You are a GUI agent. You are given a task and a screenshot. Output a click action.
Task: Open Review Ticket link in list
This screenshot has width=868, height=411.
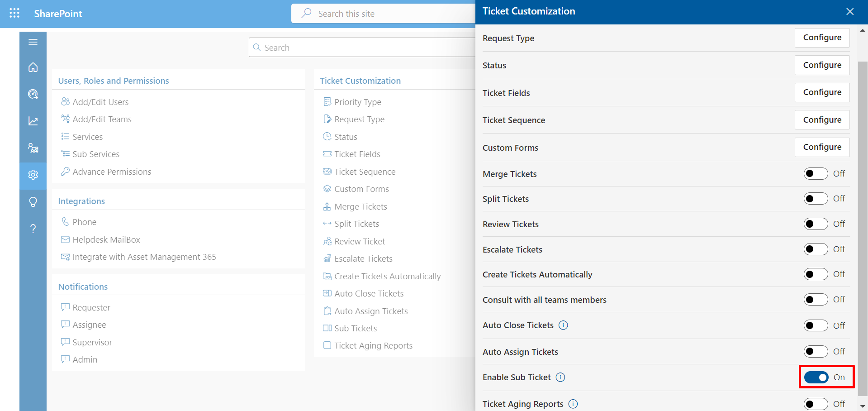click(360, 242)
